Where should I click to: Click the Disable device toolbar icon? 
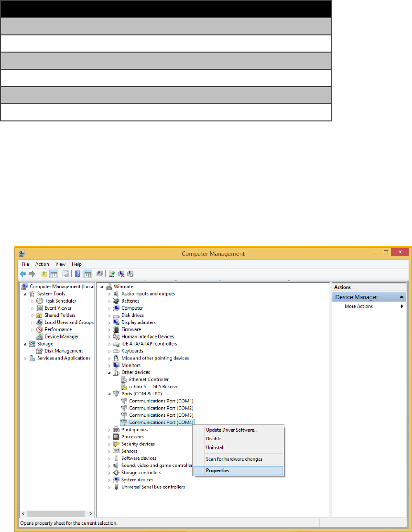point(130,274)
